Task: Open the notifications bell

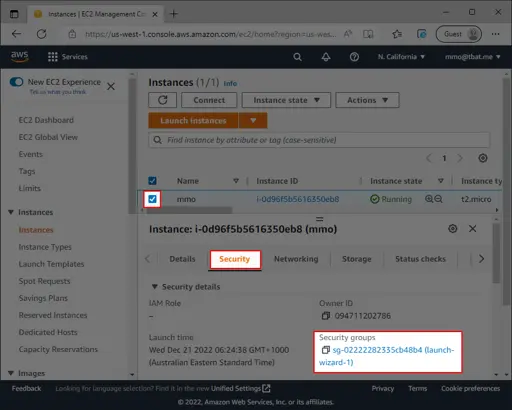Action: point(326,57)
